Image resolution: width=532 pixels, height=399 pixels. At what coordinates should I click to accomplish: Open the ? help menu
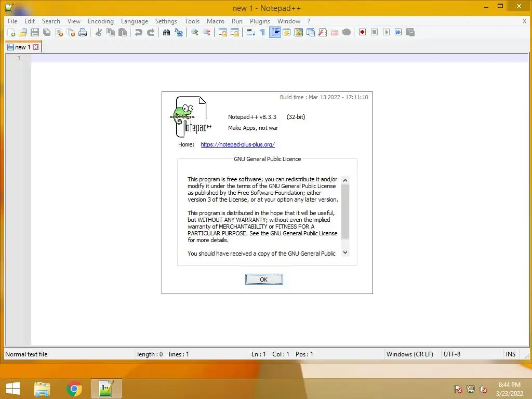[309, 21]
